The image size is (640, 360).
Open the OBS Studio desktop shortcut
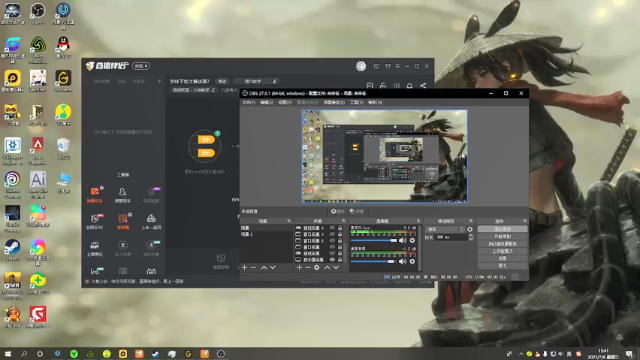click(x=38, y=12)
